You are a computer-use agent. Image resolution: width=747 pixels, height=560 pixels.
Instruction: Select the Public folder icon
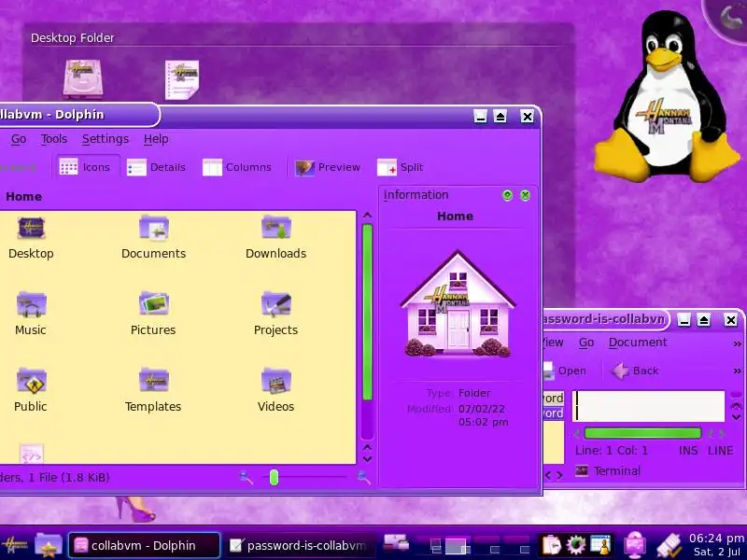click(31, 390)
